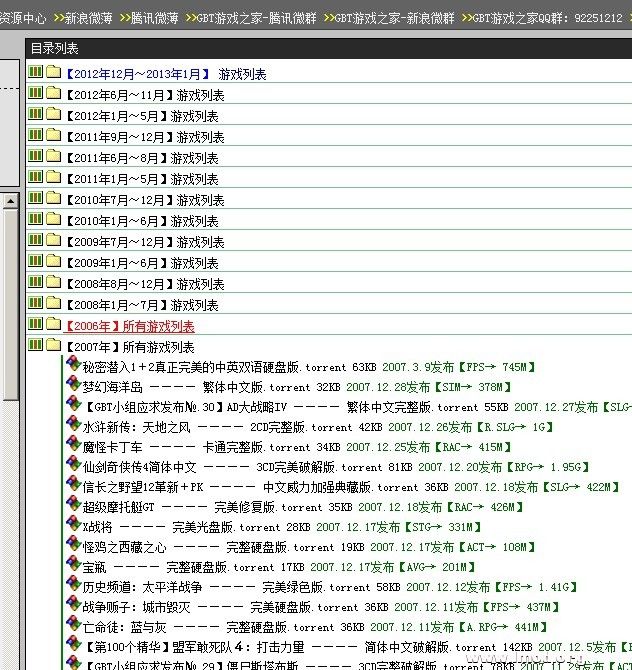
Task: Click the folder icon for 2009年1月～6月
Action: click(x=53, y=262)
